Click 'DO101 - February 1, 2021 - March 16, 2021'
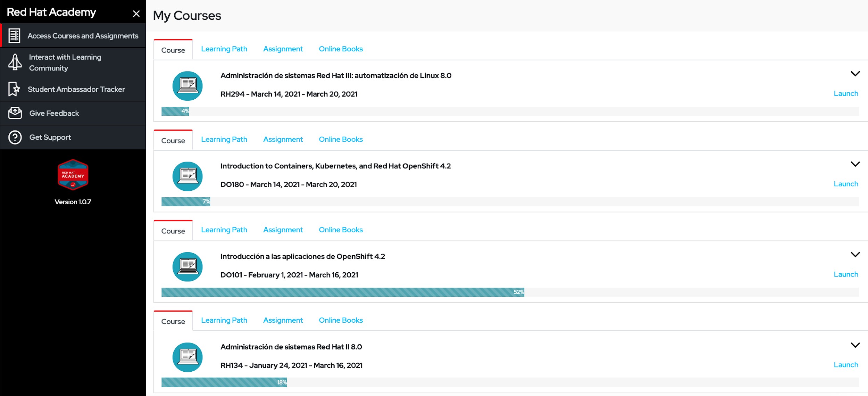868x396 pixels. coord(289,275)
